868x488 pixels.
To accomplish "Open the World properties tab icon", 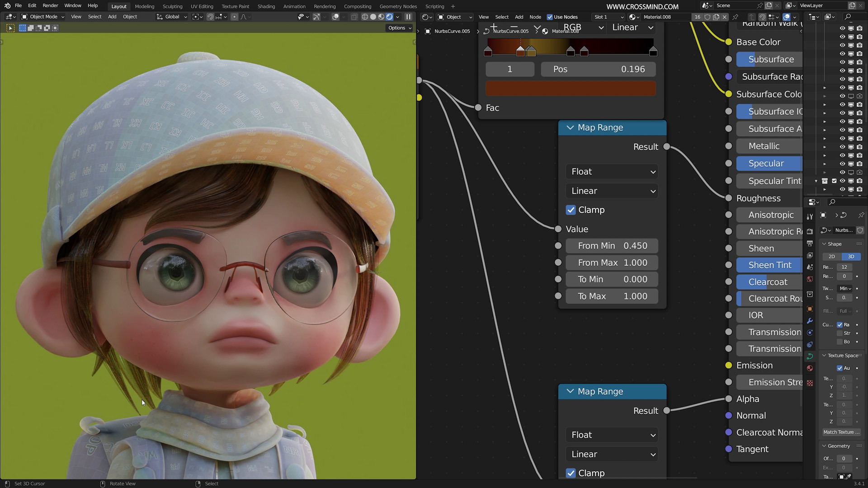I will click(810, 279).
